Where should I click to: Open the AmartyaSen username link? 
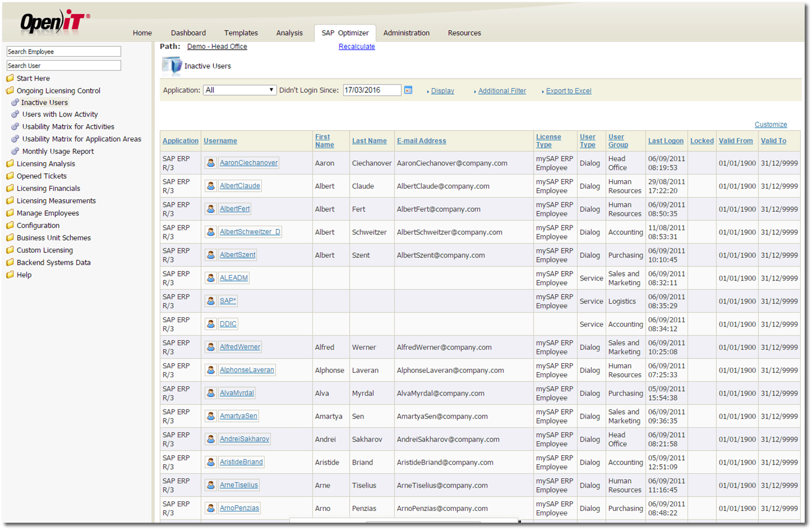tap(239, 416)
